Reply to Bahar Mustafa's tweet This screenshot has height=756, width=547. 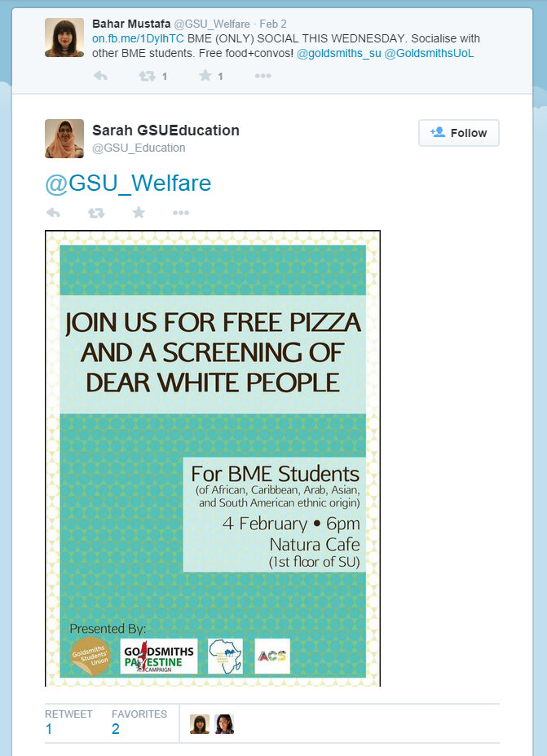tap(100, 76)
